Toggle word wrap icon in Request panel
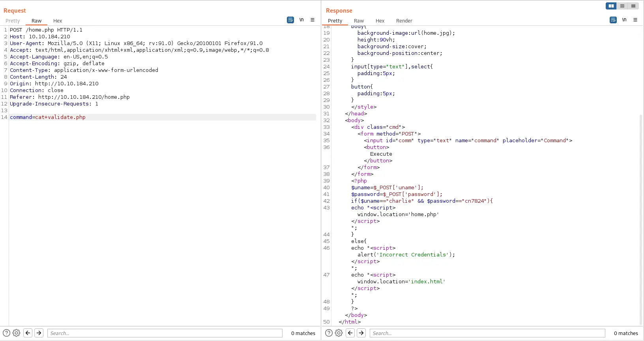644x341 pixels. (290, 20)
